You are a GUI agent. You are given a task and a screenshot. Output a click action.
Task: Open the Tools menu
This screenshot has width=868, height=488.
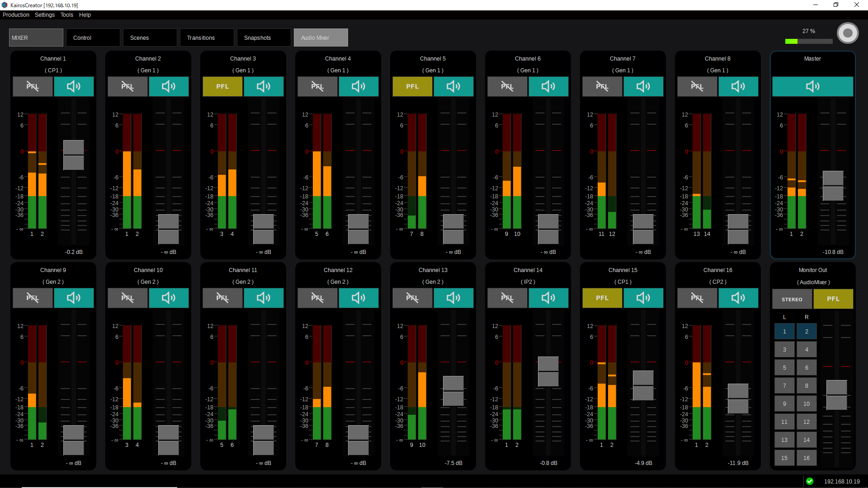point(67,15)
